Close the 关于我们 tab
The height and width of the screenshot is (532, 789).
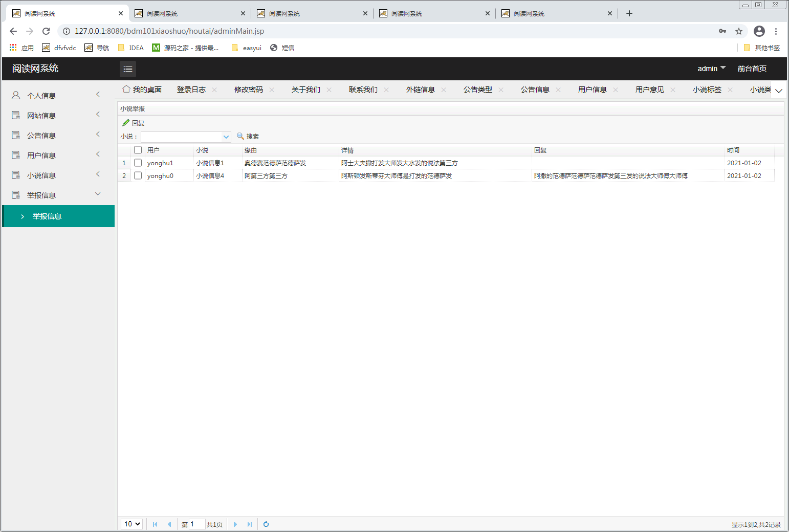tap(329, 90)
